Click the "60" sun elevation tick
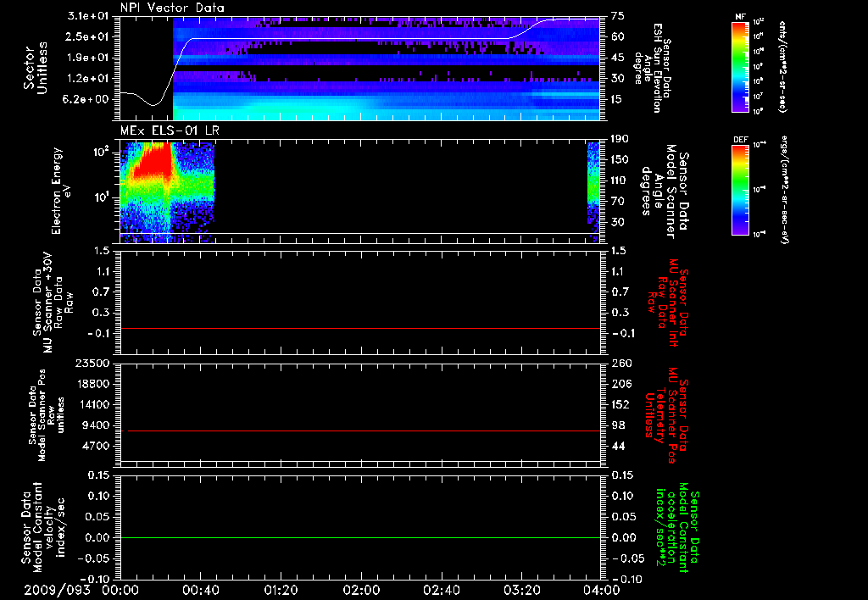The width and height of the screenshot is (868, 600). (x=617, y=36)
